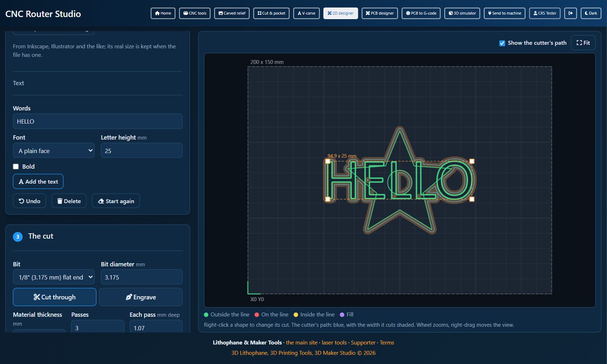Choose the Engrave mode
Image resolution: width=607 pixels, height=364 pixels.
click(141, 297)
